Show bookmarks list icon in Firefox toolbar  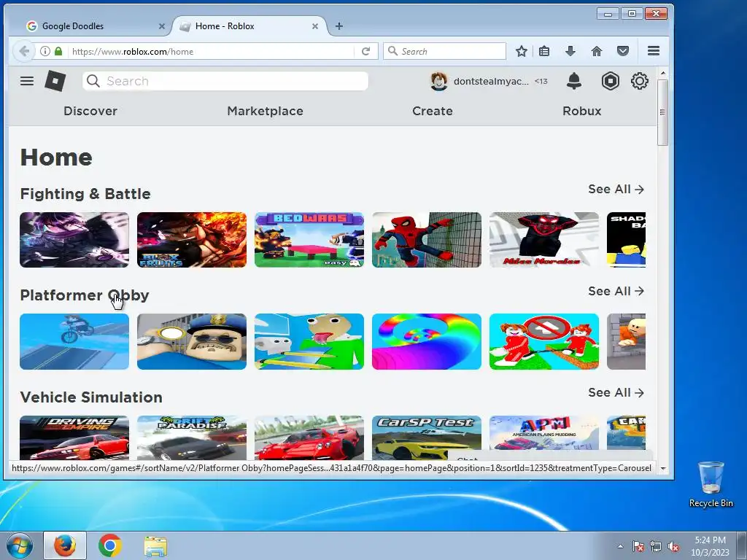[544, 52]
